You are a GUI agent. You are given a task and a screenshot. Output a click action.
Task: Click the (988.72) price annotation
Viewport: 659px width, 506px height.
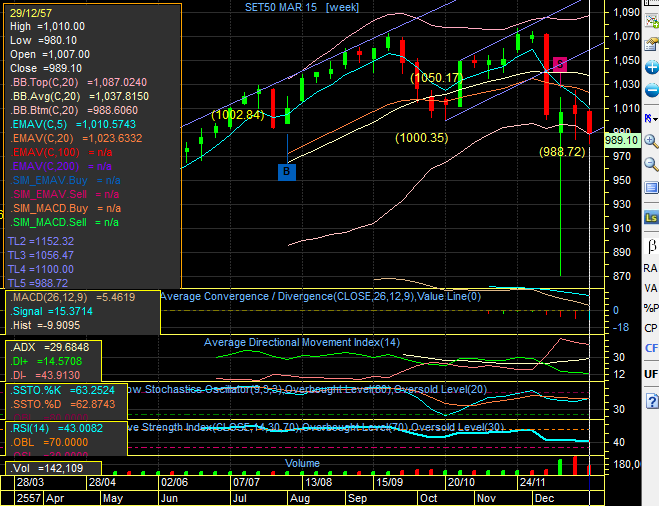562,152
